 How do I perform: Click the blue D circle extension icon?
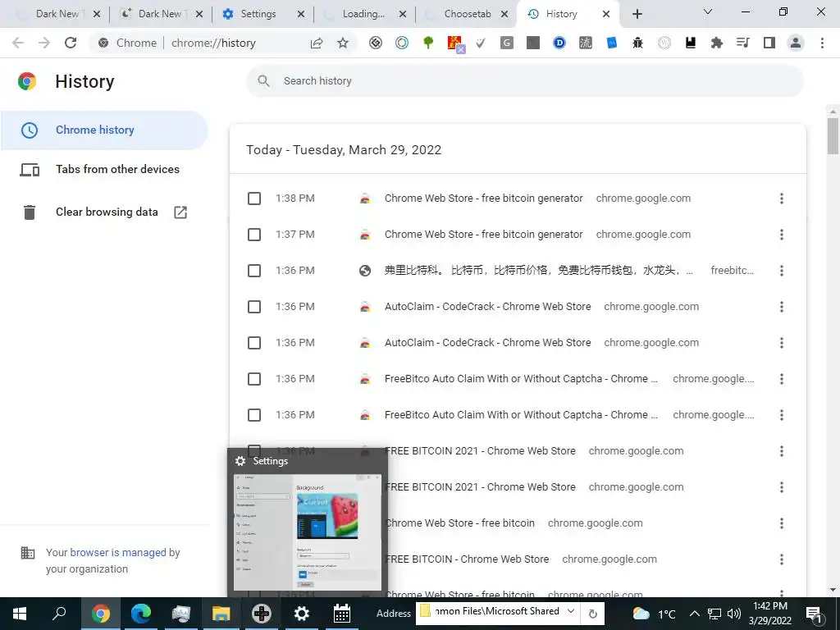(559, 43)
